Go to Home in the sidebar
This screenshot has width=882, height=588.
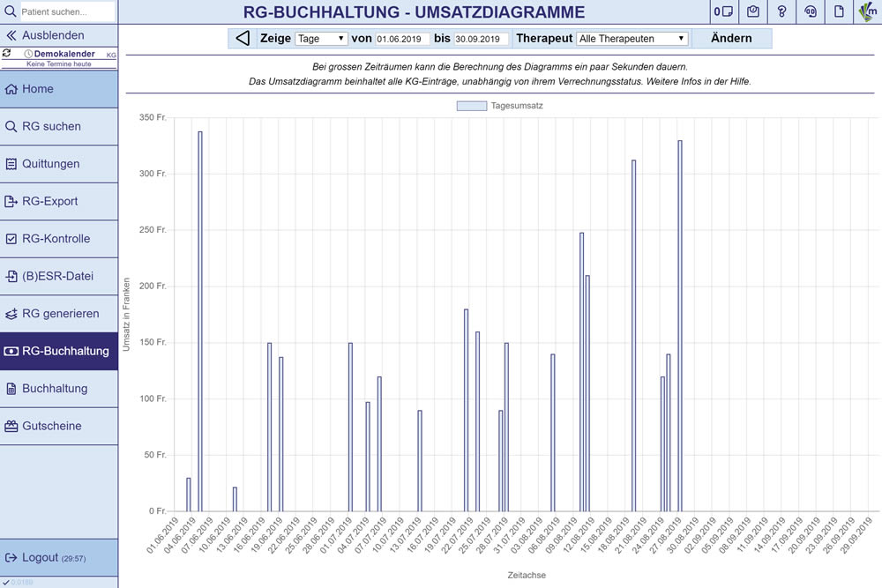58,89
